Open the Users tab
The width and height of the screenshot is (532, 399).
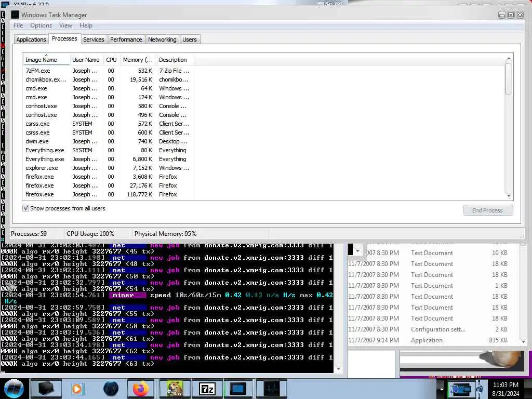(189, 39)
